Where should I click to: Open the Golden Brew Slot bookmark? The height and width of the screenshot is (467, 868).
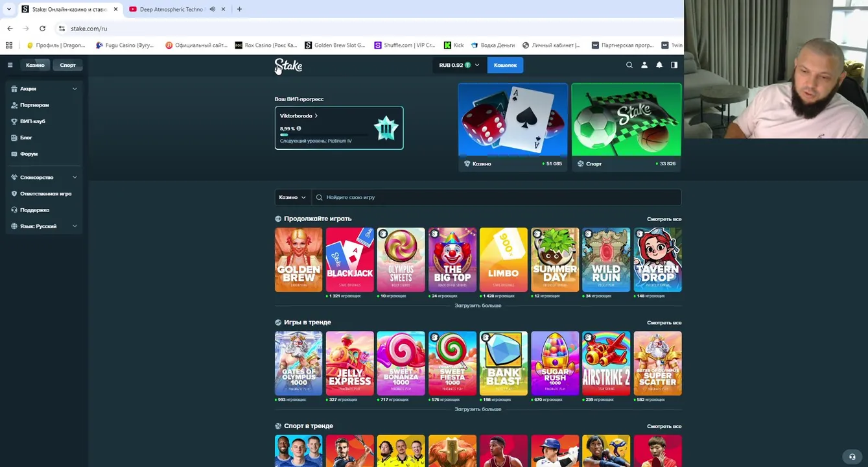click(335, 45)
